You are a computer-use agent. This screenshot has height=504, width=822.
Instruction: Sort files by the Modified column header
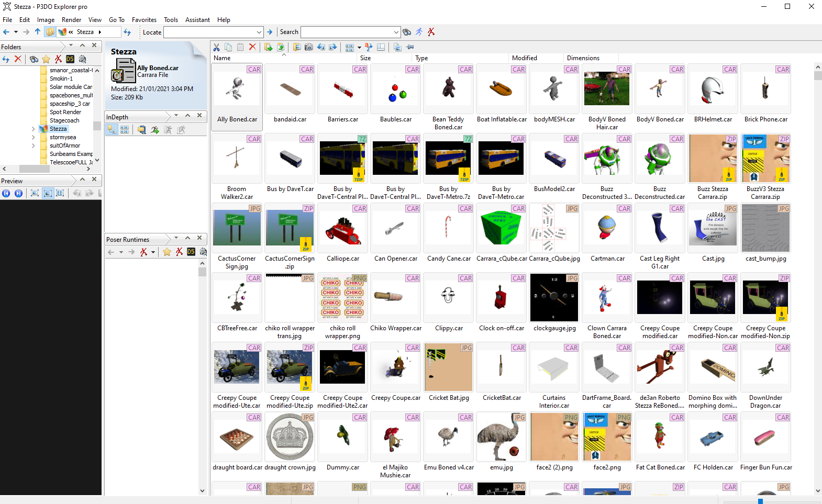[x=537, y=58]
